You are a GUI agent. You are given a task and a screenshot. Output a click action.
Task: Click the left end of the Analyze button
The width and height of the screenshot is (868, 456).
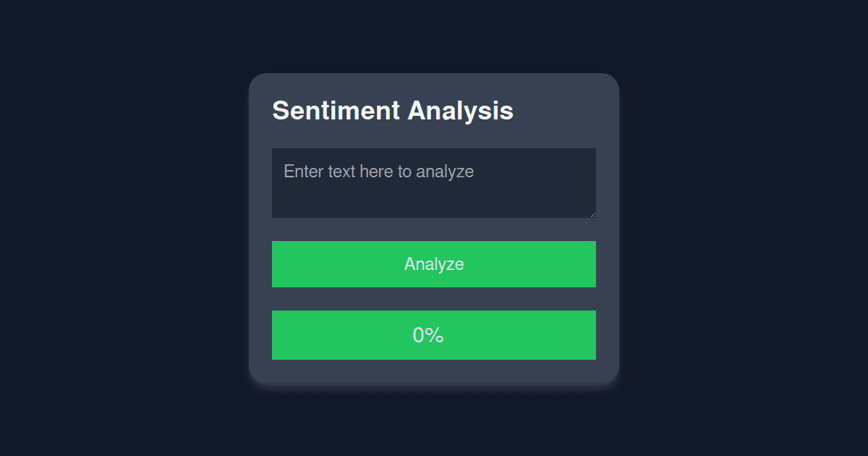[x=282, y=264]
